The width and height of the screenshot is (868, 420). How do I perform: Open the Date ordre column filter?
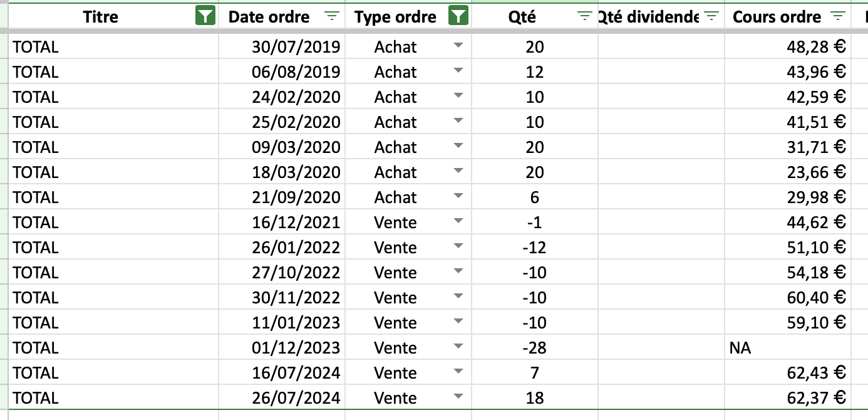coord(333,17)
